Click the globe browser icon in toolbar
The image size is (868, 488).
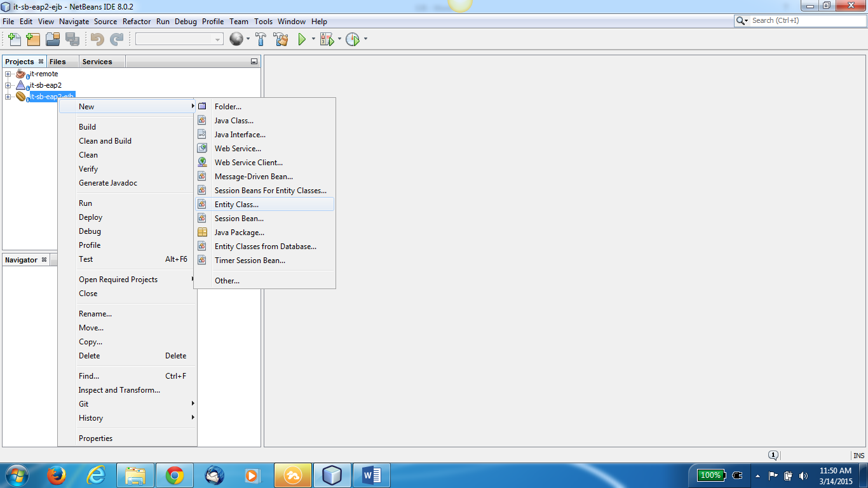(236, 39)
